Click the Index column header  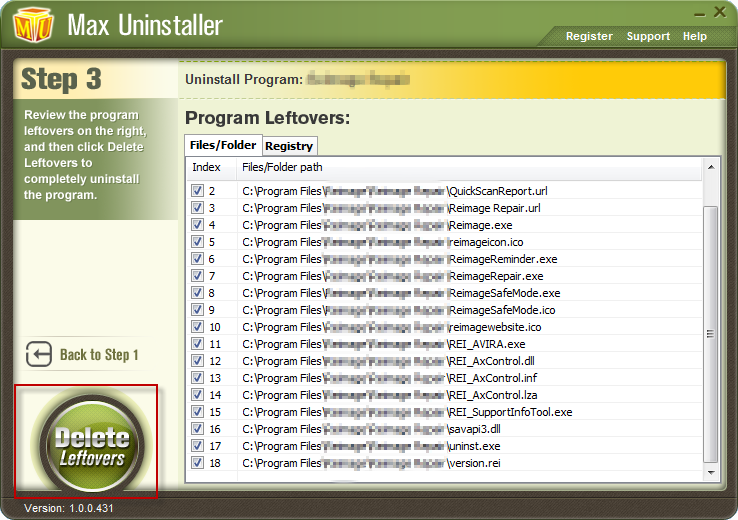click(211, 168)
